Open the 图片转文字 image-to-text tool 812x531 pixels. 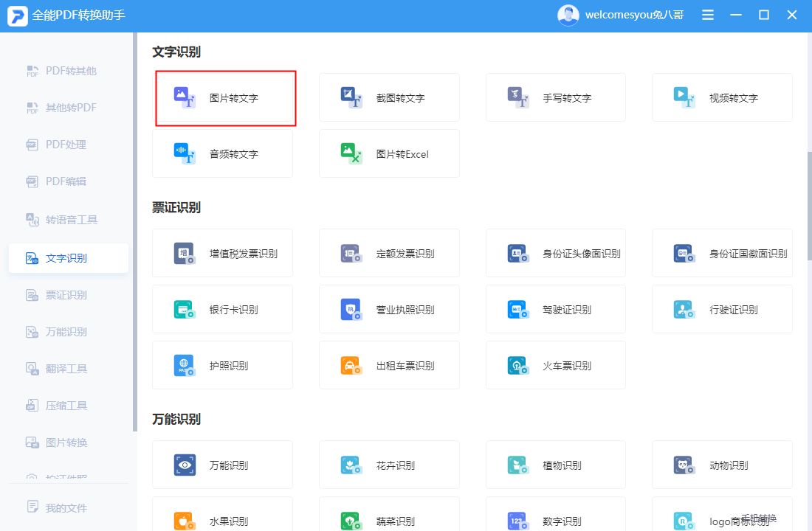[224, 97]
